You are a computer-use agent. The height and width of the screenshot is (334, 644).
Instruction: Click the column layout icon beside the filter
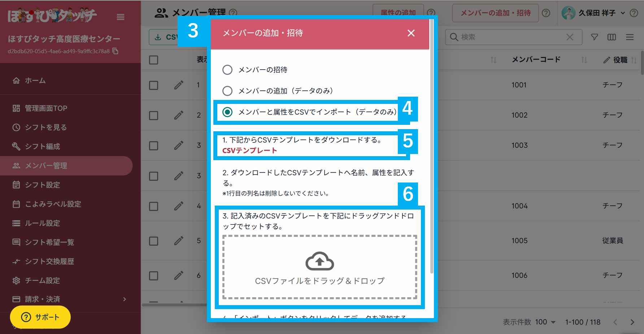612,37
